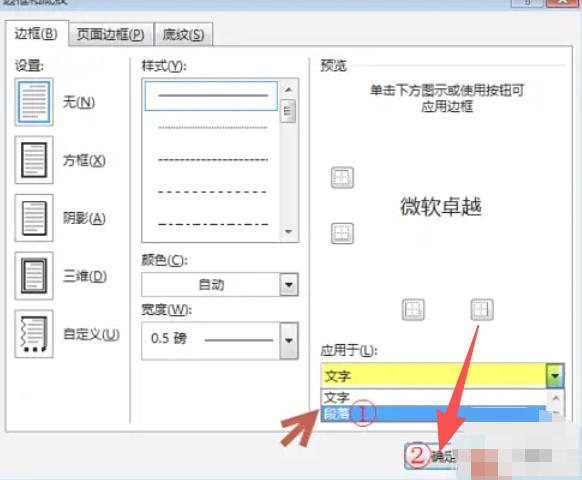The width and height of the screenshot is (582, 480).
Task: Select the short dashed line style
Action: point(212,160)
